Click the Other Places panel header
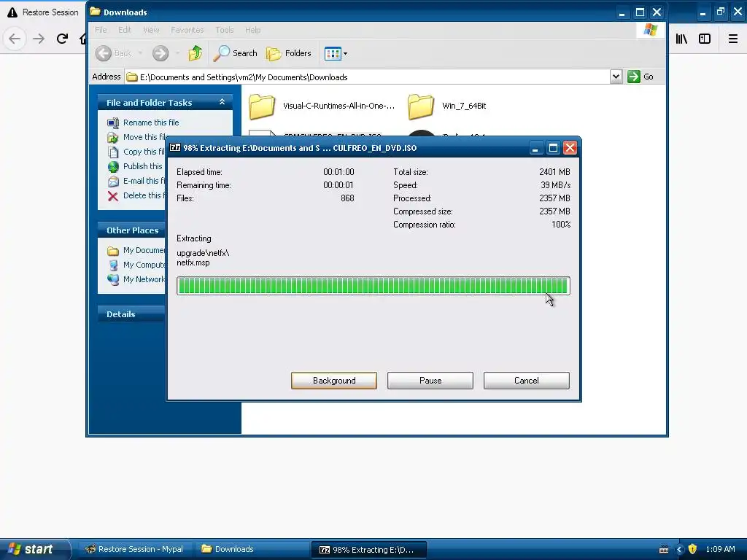 [x=132, y=230]
